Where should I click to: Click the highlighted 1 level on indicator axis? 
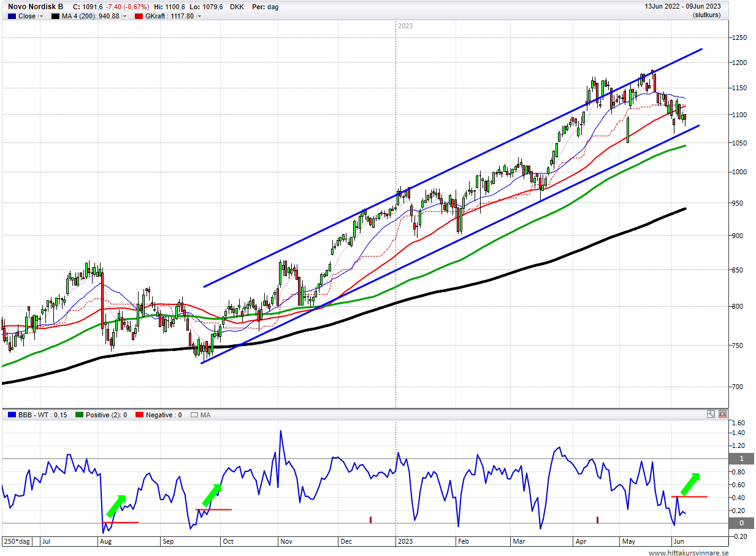click(x=741, y=459)
